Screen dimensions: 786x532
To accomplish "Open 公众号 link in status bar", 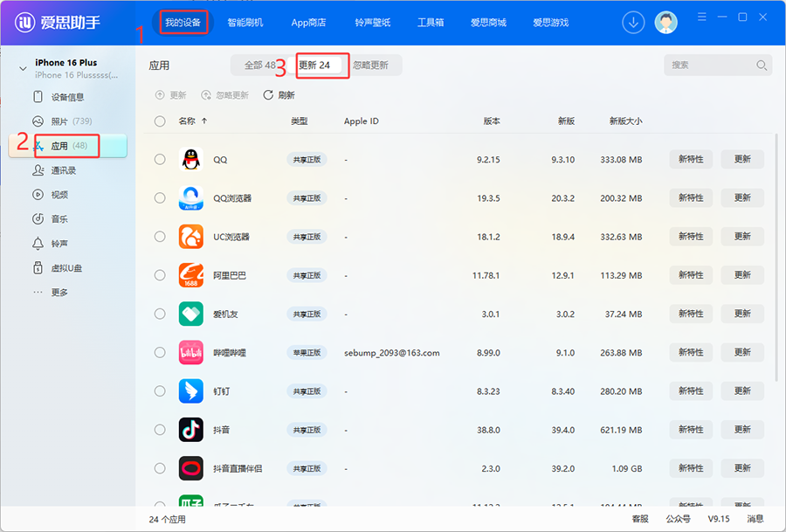I will (679, 519).
